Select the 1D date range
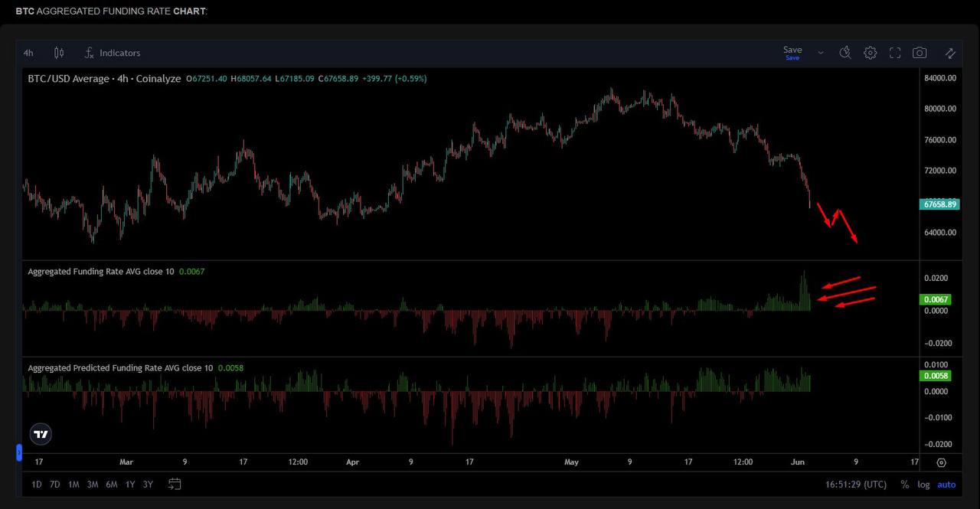 coord(37,485)
